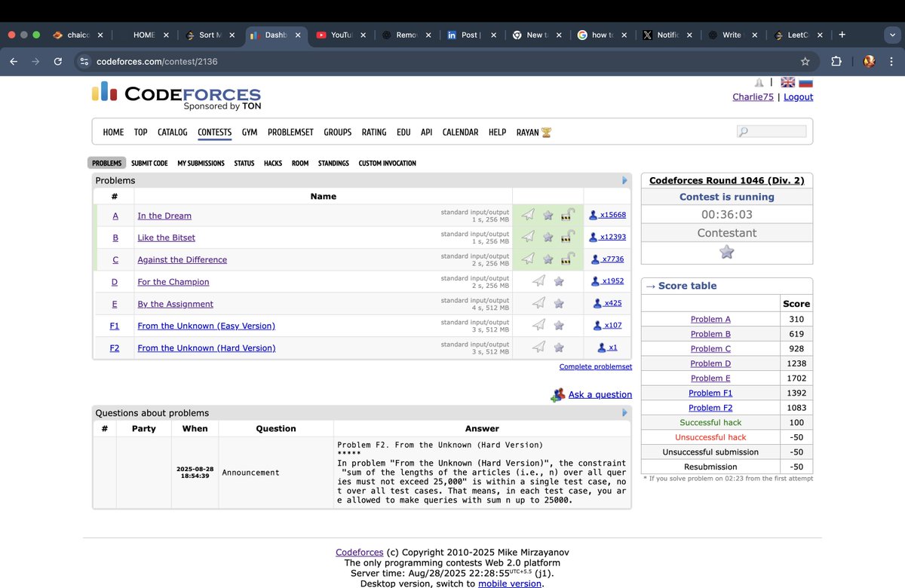Open Chrome extensions puzzle icon

tap(836, 61)
